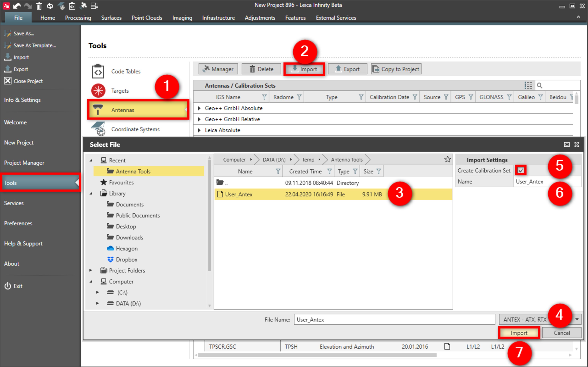The height and width of the screenshot is (367, 588).
Task: Click the red Targets icon
Action: click(x=98, y=91)
